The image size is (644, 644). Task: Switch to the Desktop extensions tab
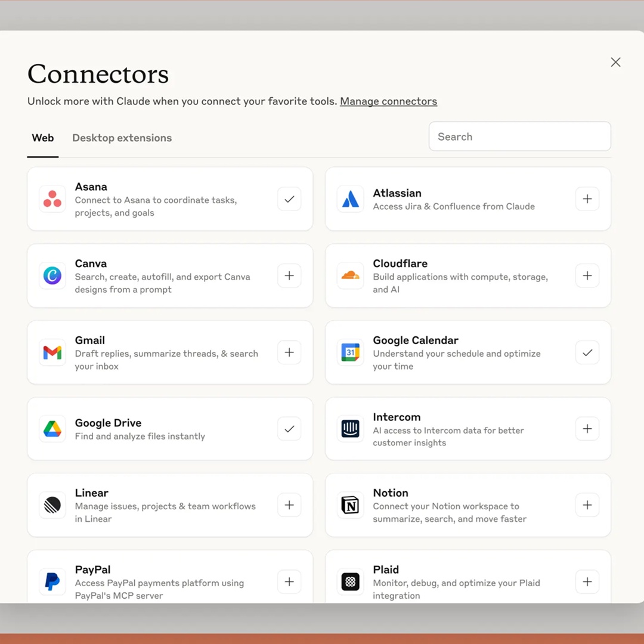tap(122, 138)
